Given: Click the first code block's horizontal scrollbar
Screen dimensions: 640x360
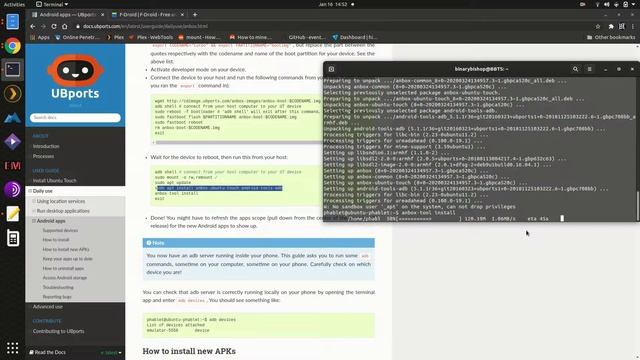Looking at the screenshot, I should pos(238,142).
